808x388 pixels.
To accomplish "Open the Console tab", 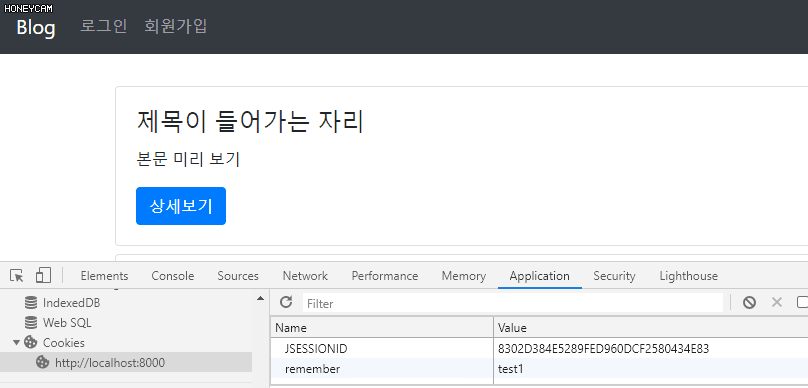I will click(x=173, y=276).
